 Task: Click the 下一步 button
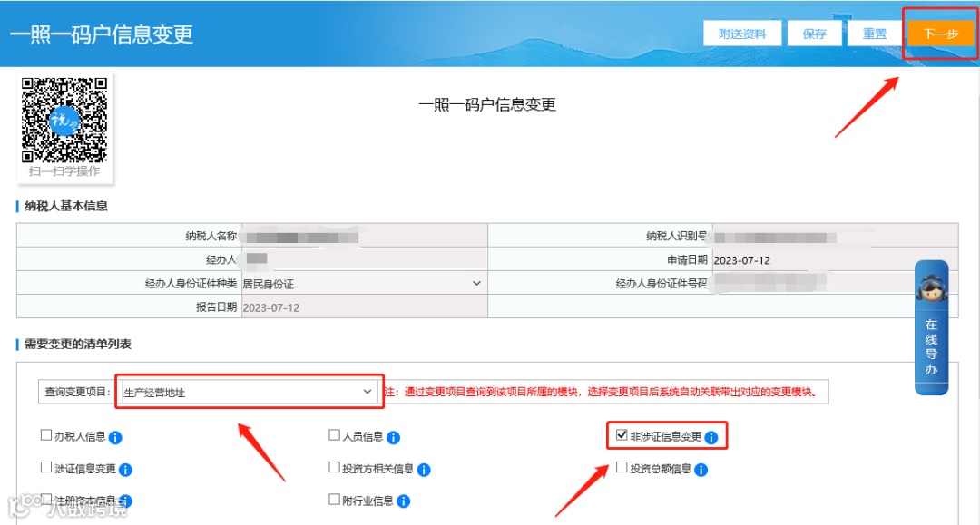click(x=941, y=34)
